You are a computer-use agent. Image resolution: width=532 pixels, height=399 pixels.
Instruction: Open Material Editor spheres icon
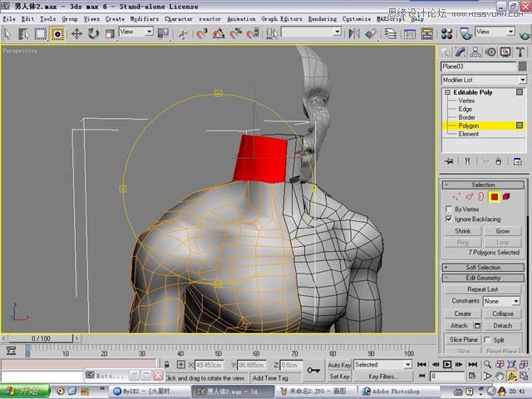[x=446, y=33]
